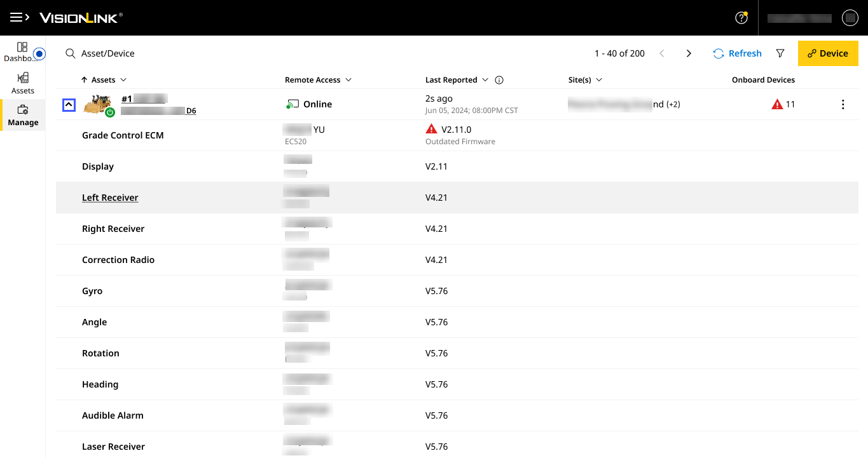This screenshot has width=868, height=458.
Task: Open the Remote Access column dropdown
Action: pyautogui.click(x=348, y=80)
